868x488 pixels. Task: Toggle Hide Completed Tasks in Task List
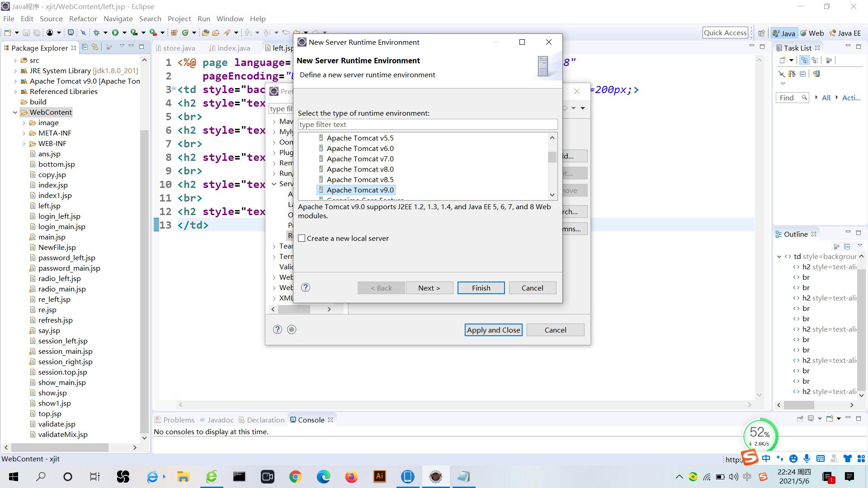(781, 74)
